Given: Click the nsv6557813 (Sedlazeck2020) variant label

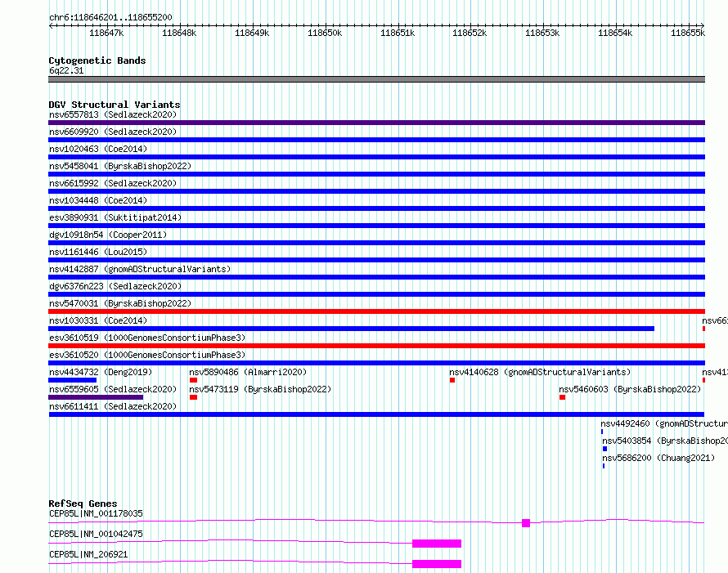Looking at the screenshot, I should [113, 114].
